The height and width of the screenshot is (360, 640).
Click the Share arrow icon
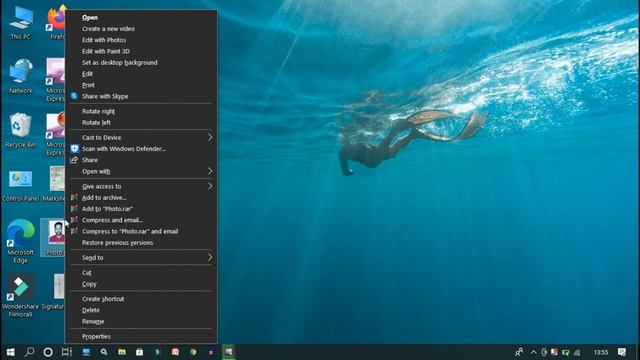pyautogui.click(x=74, y=160)
